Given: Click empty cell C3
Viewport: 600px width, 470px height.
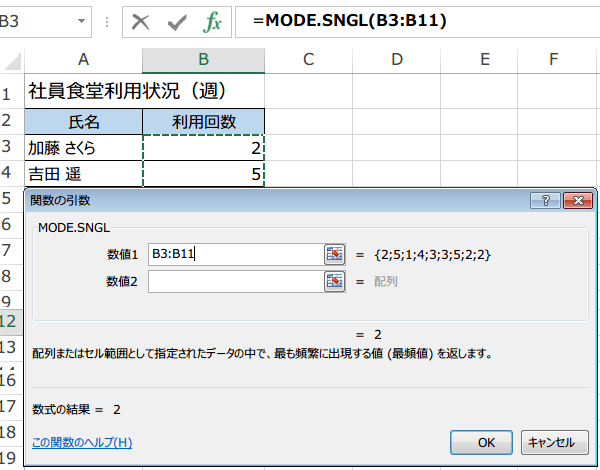Looking at the screenshot, I should click(x=308, y=148).
